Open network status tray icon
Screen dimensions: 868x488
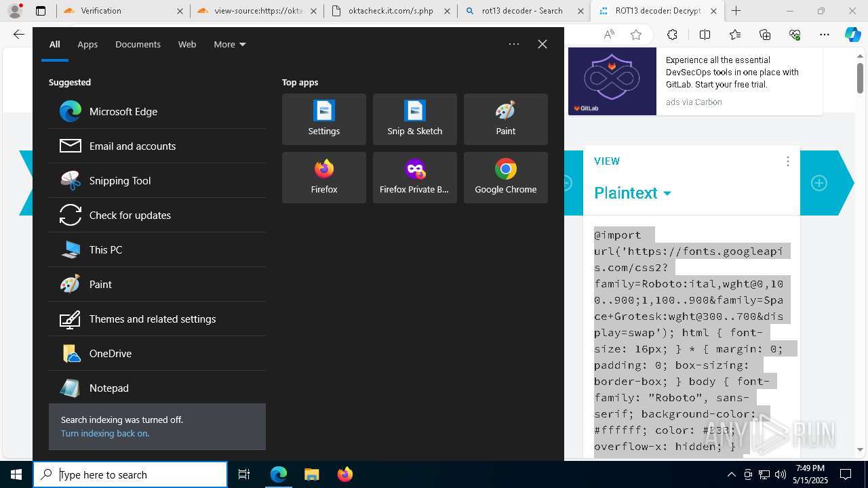tap(764, 474)
